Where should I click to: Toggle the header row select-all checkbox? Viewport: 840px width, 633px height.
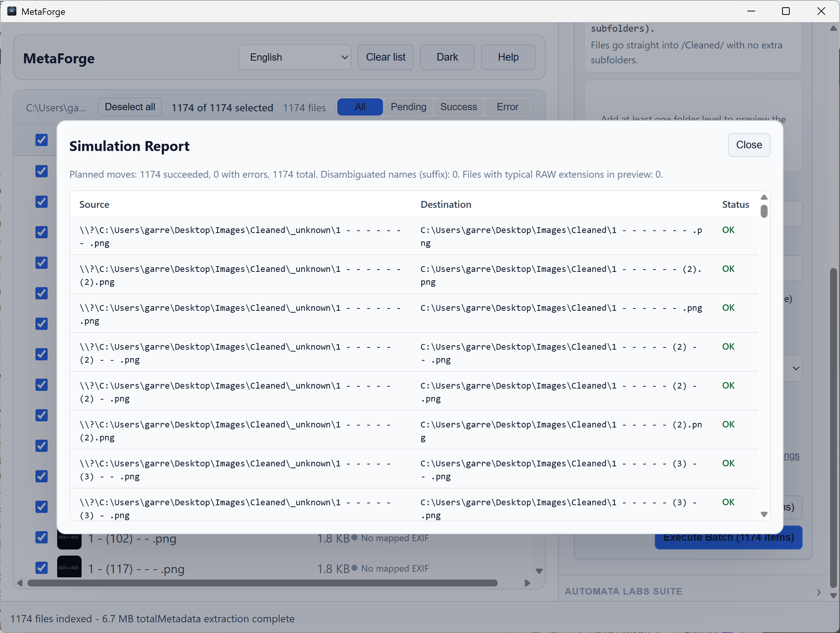pos(42,140)
